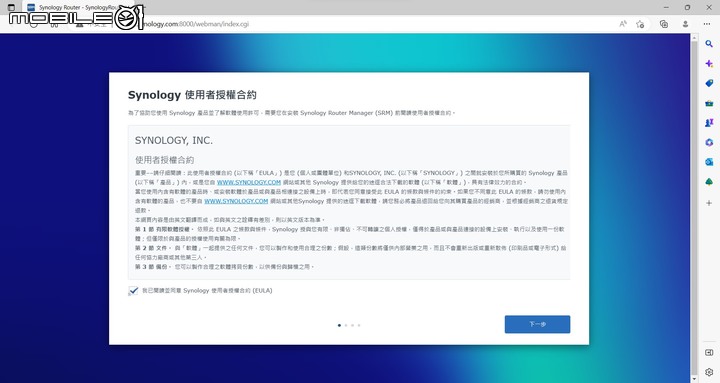Open sidebar settings gear icon
720x383 pixels.
point(709,372)
